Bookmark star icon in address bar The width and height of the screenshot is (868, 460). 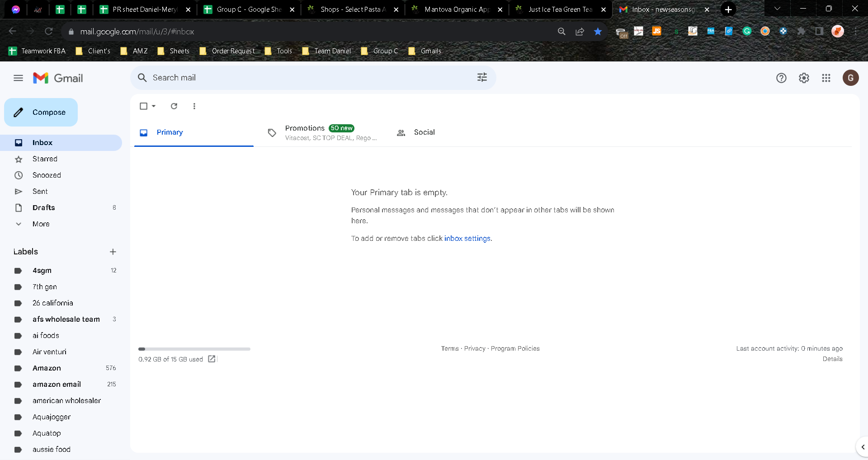click(x=598, y=32)
